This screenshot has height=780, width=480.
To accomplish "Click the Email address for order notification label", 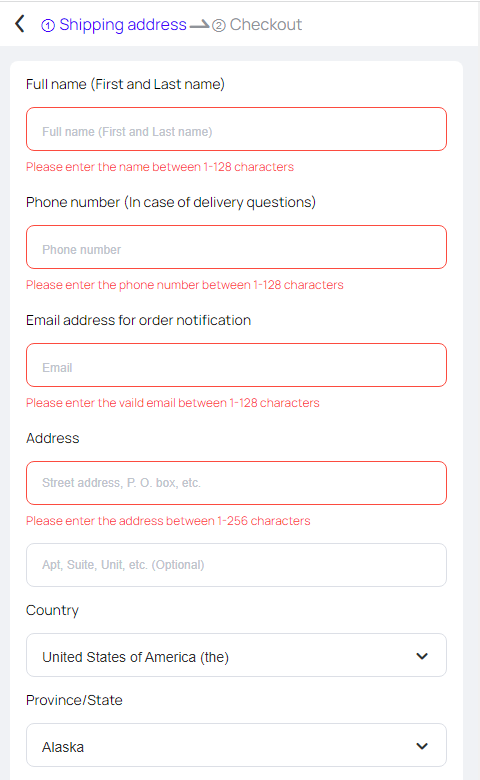I will click(x=138, y=320).
